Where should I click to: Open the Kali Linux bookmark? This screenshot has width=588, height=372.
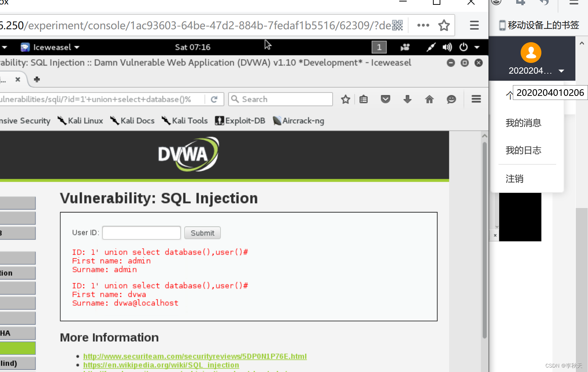point(80,121)
